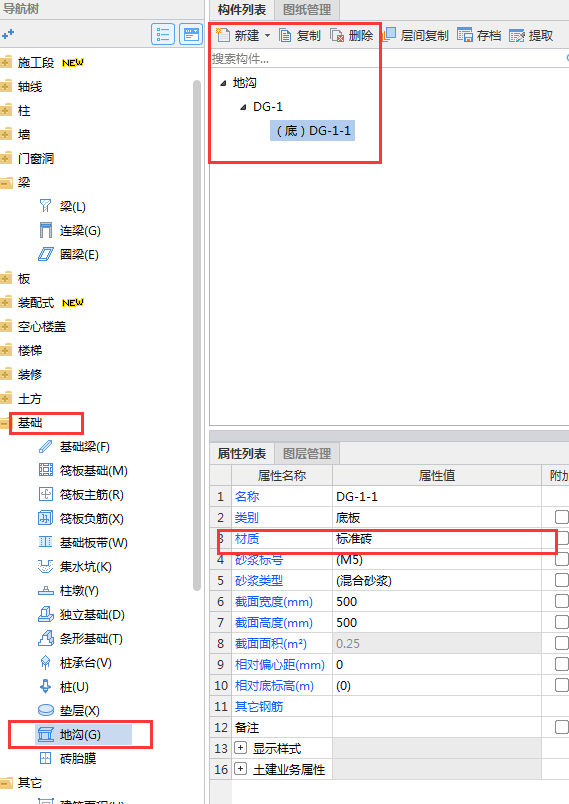Switch to the 图层管理 tab
The image size is (569, 804).
pyautogui.click(x=307, y=454)
